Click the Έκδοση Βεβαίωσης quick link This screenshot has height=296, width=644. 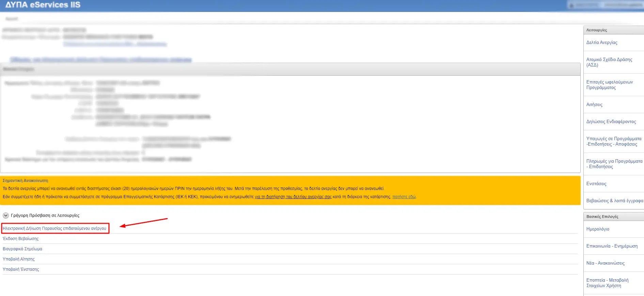coord(21,239)
